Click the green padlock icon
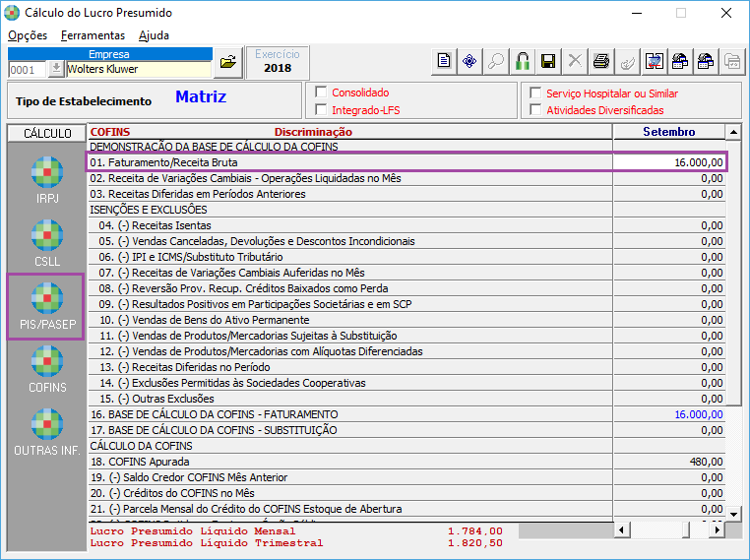750x560 pixels. 523,62
